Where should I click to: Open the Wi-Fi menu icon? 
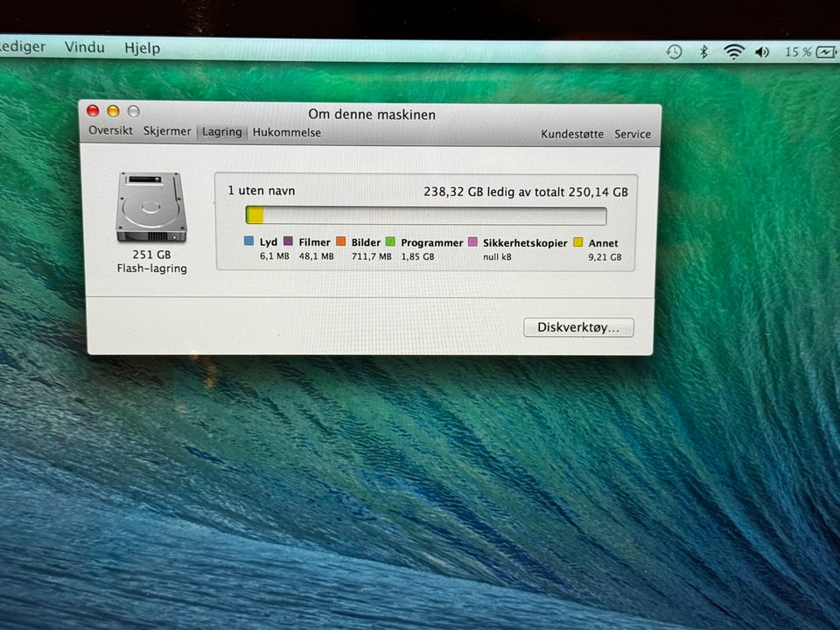(x=733, y=52)
